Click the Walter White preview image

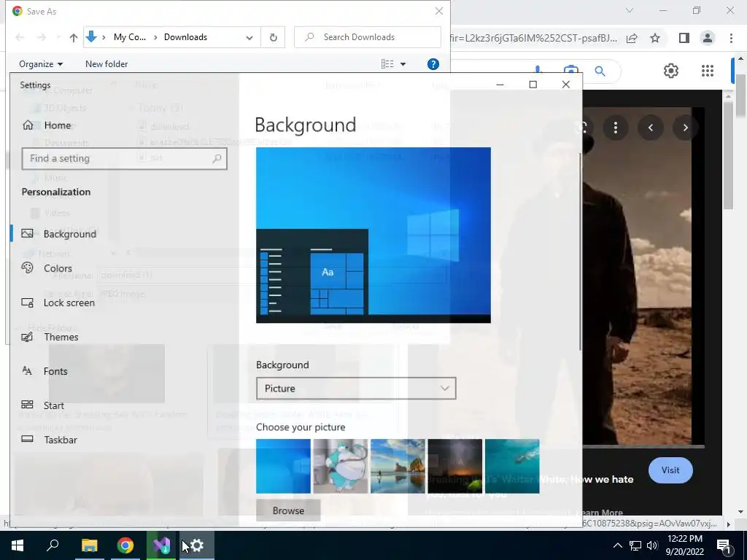[637, 276]
